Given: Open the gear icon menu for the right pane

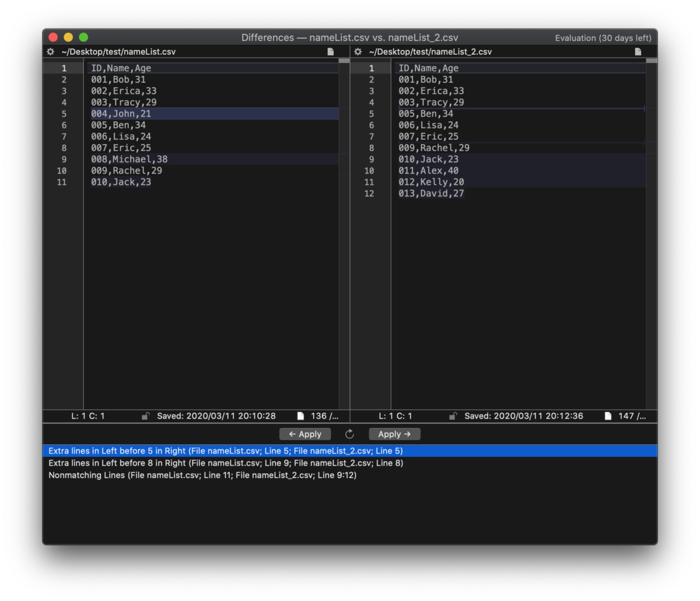Looking at the screenshot, I should (x=358, y=51).
